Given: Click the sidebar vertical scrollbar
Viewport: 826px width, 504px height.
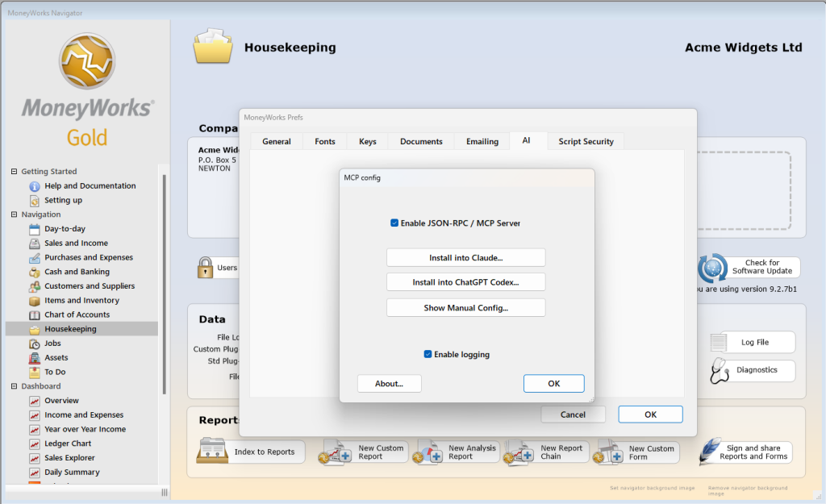Looking at the screenshot, I should point(165,285).
